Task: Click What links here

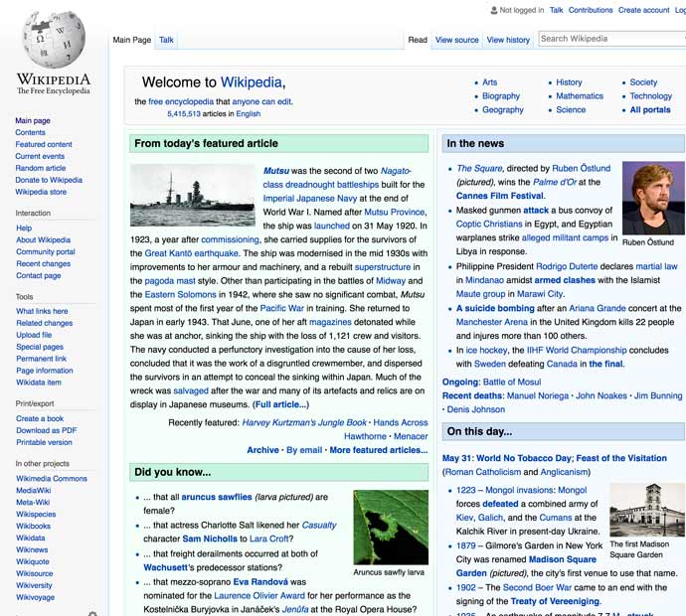Action: (42, 311)
